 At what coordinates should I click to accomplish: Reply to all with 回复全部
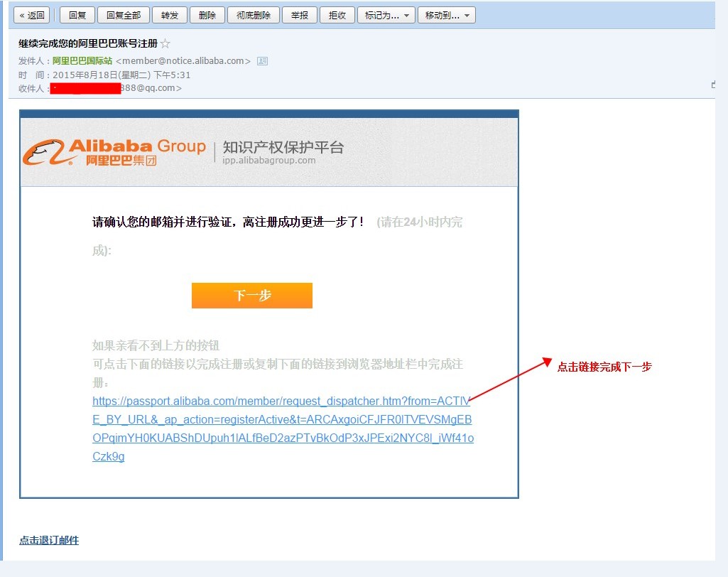[x=124, y=16]
